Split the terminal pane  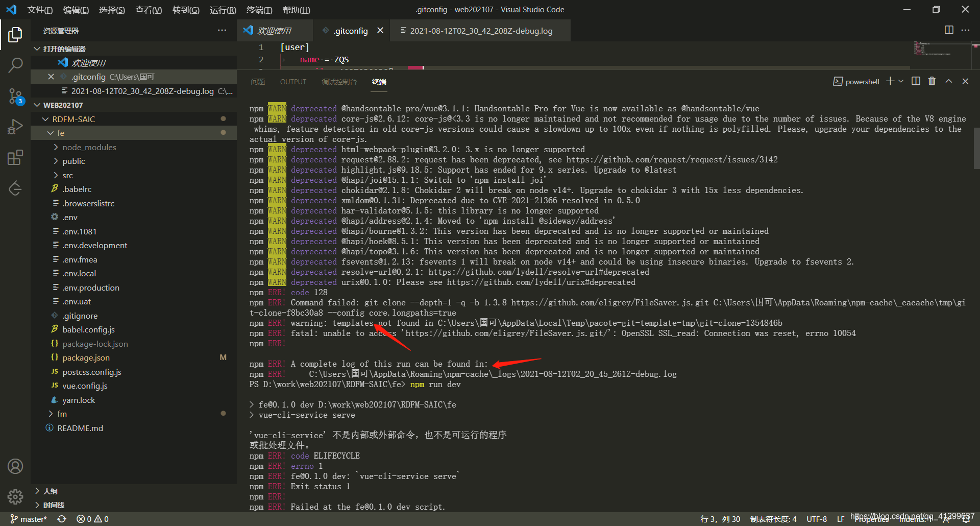pyautogui.click(x=916, y=81)
